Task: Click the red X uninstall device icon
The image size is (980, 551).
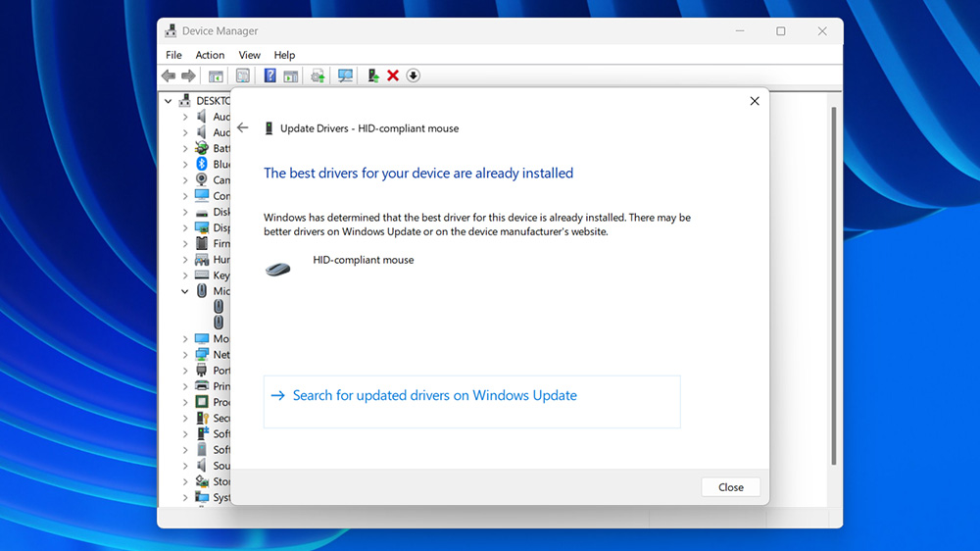Action: [393, 75]
